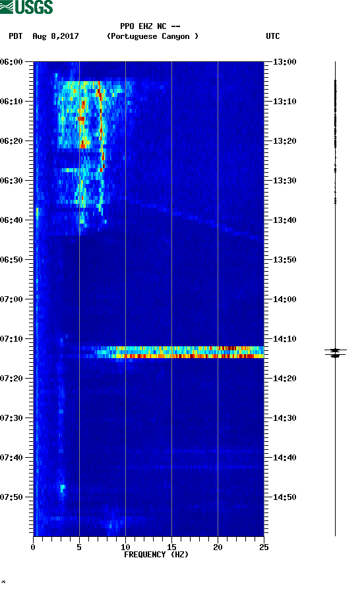The image size is (364, 589).
Task: Click the 13:00 UTC time label
Action: (x=285, y=62)
